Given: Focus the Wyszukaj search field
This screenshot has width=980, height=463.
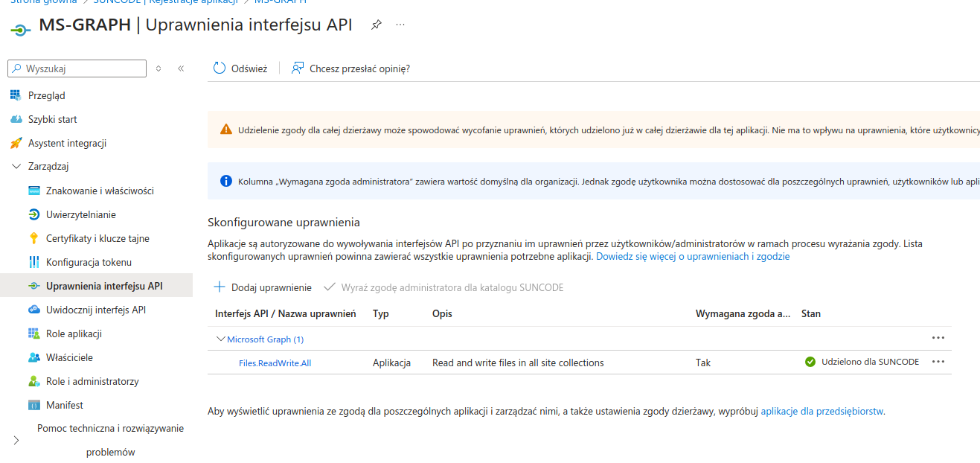Looking at the screenshot, I should pos(77,68).
